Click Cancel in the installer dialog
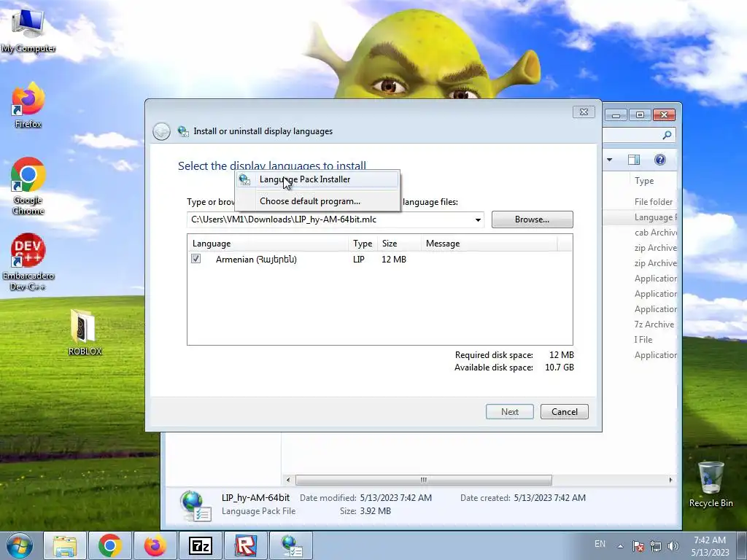 565,412
